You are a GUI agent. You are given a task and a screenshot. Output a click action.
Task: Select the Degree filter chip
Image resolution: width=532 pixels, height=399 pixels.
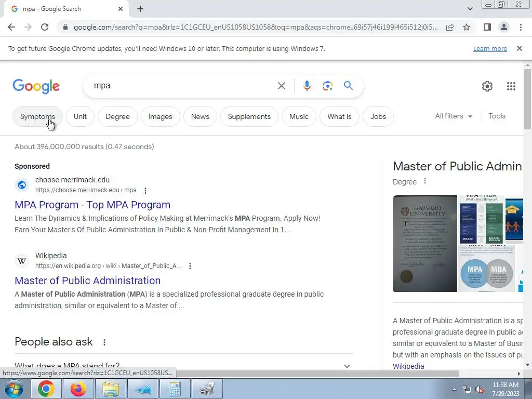(x=117, y=116)
